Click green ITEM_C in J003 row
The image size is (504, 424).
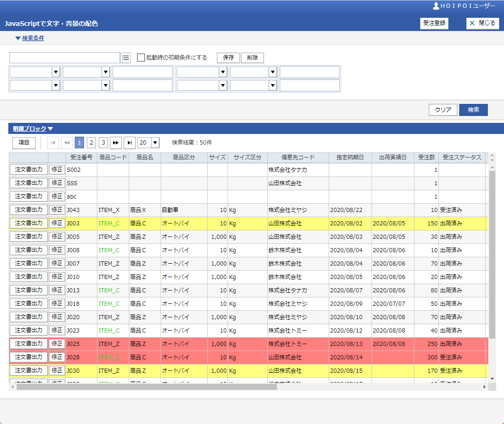(x=109, y=223)
